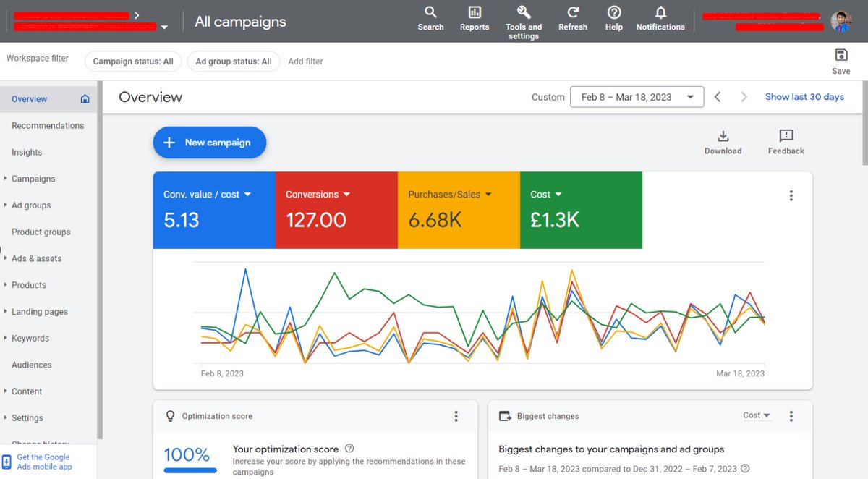This screenshot has height=479, width=868.
Task: Expand the Ad groups sidebar section
Action: pos(6,205)
